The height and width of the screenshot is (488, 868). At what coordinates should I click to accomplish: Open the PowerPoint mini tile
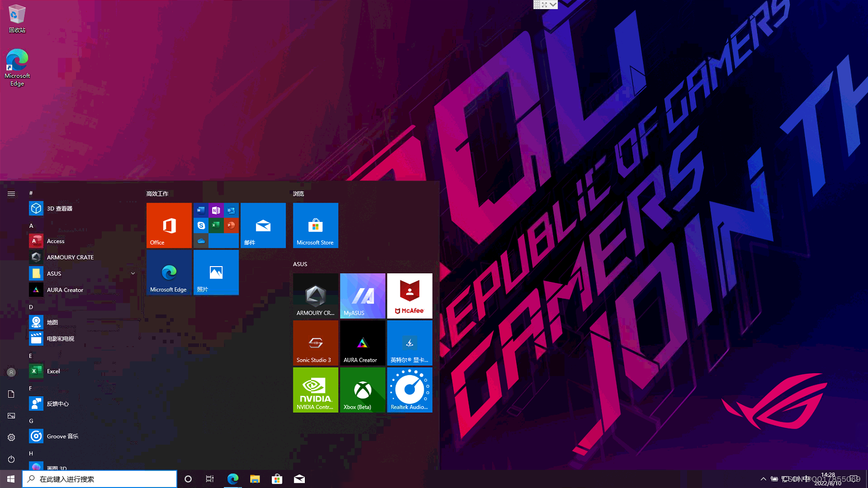[231, 225]
